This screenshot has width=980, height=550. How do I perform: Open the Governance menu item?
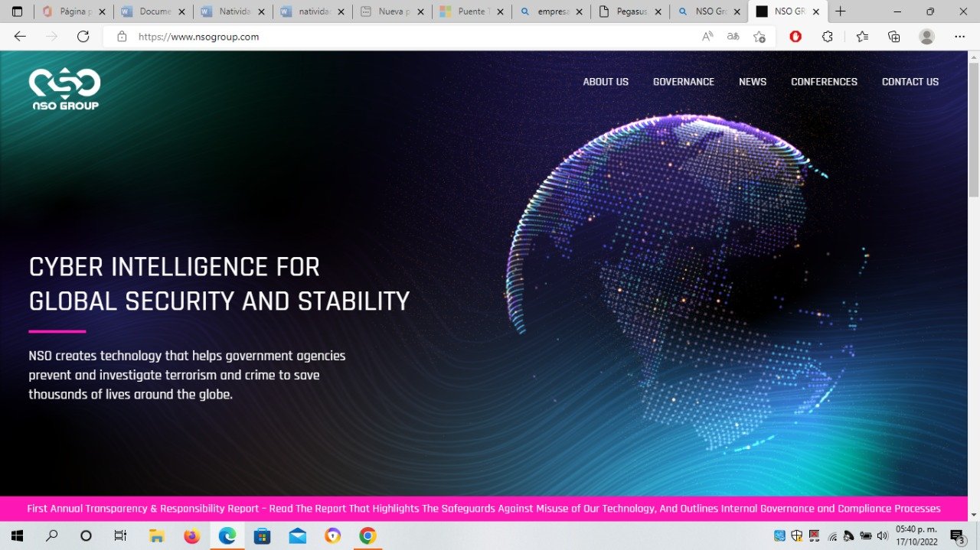pyautogui.click(x=683, y=82)
